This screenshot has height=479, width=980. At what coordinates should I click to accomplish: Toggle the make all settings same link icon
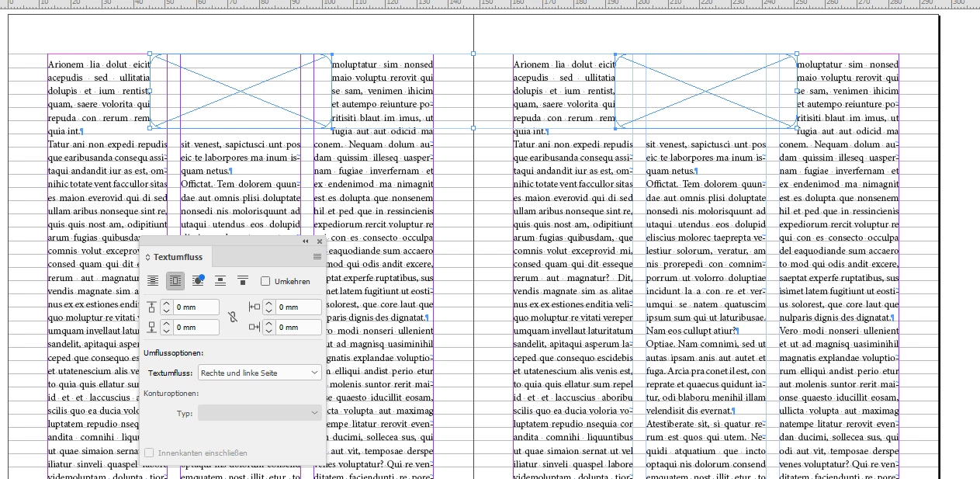click(232, 317)
